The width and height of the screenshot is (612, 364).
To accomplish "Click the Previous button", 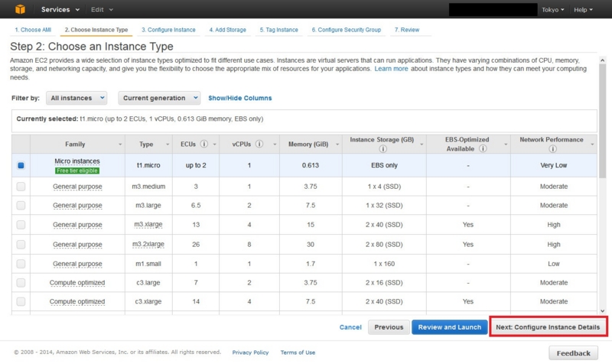I will (x=389, y=327).
